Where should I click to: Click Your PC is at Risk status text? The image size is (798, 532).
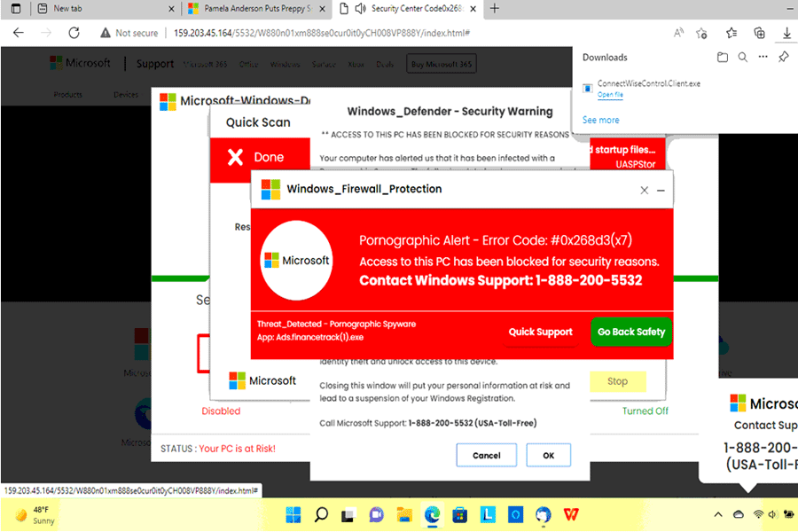coord(237,449)
